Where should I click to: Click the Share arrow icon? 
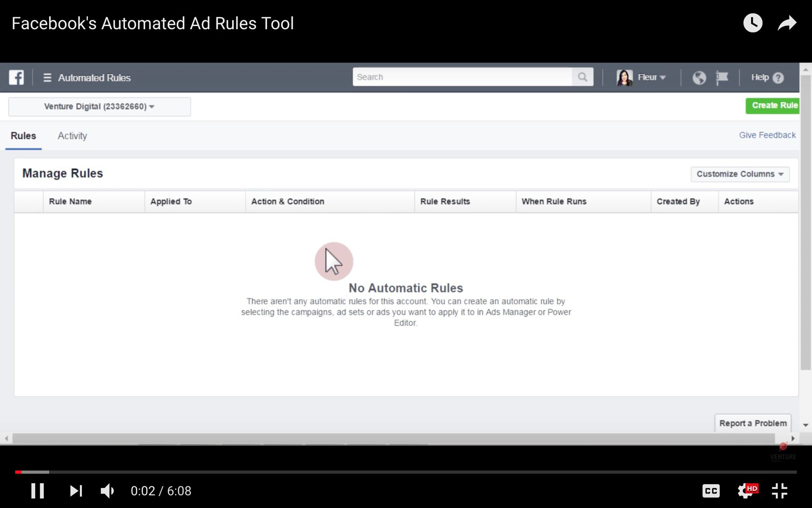pos(787,23)
